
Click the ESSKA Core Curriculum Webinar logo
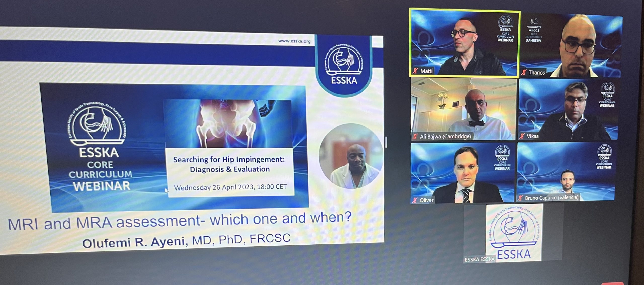tap(99, 147)
